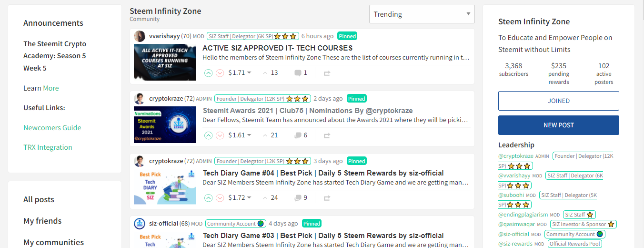The height and width of the screenshot is (248, 644).
Task: Open ACTIVE SIZ APPROVED IT-TECH COURSES title
Action: [277, 48]
